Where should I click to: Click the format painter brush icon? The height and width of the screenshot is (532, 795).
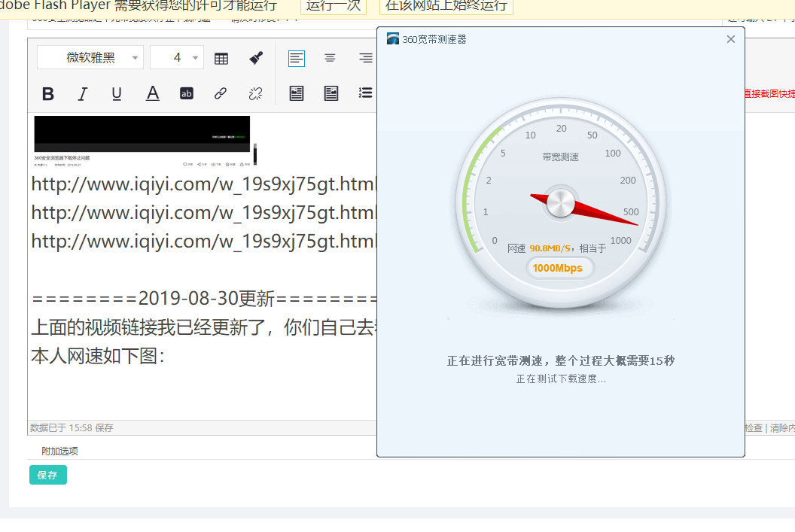256,58
